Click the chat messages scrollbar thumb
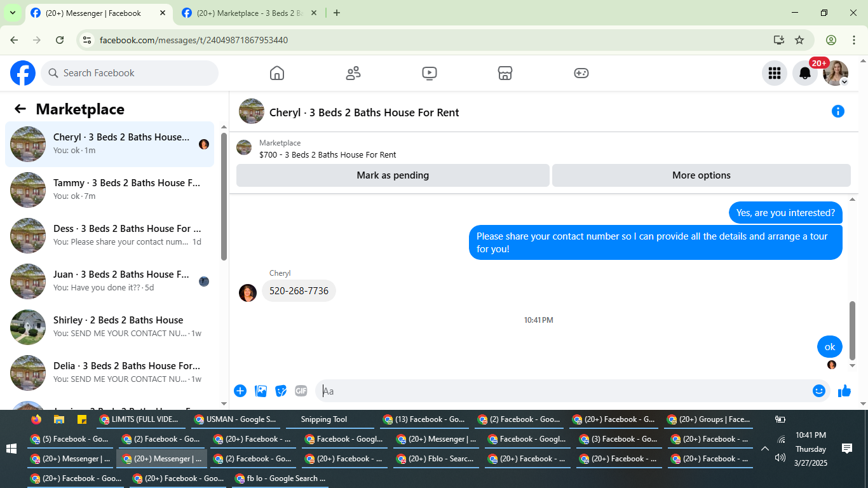 (x=853, y=330)
